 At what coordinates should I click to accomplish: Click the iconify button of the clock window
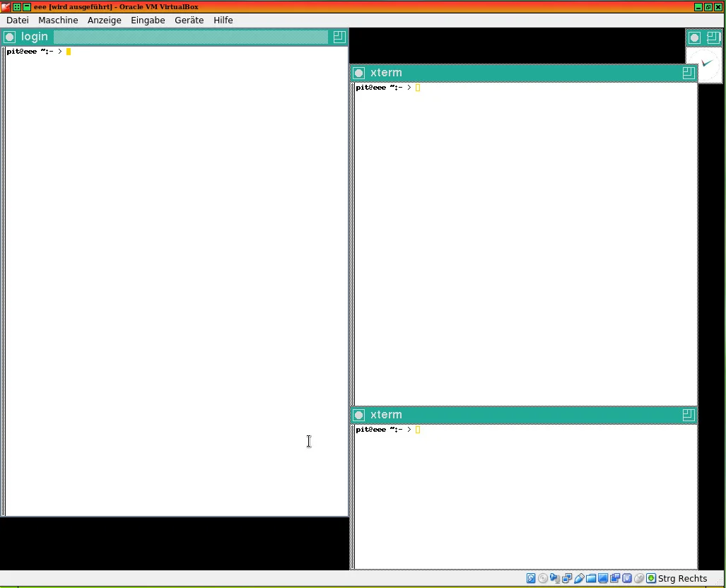point(694,37)
